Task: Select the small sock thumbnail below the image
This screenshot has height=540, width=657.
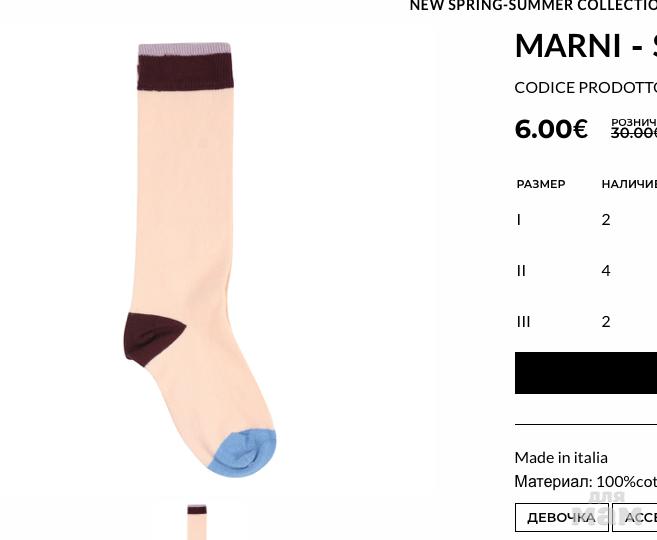Action: point(197,522)
